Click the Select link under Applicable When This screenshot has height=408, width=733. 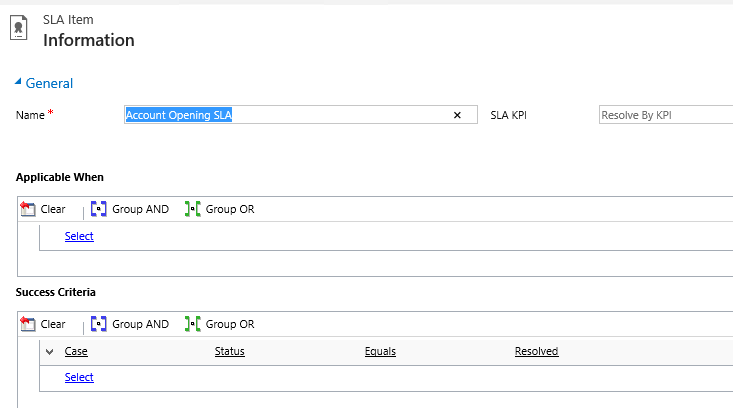(x=79, y=236)
